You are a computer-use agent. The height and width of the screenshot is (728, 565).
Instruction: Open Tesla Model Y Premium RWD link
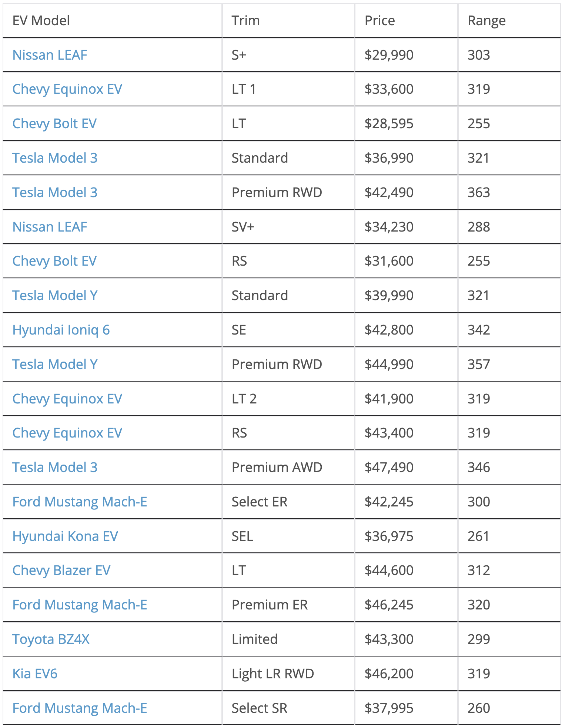click(55, 365)
